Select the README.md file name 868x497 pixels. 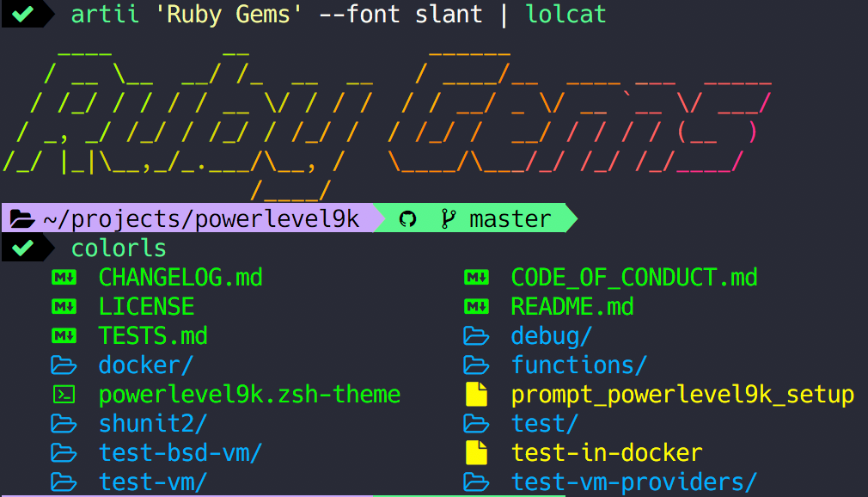click(x=572, y=307)
